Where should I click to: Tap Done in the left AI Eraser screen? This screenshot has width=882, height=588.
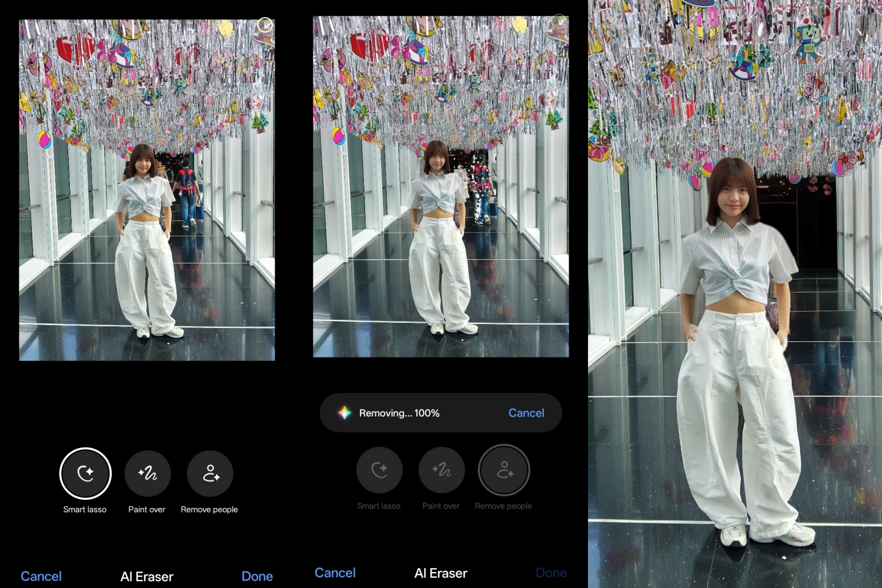click(x=257, y=576)
